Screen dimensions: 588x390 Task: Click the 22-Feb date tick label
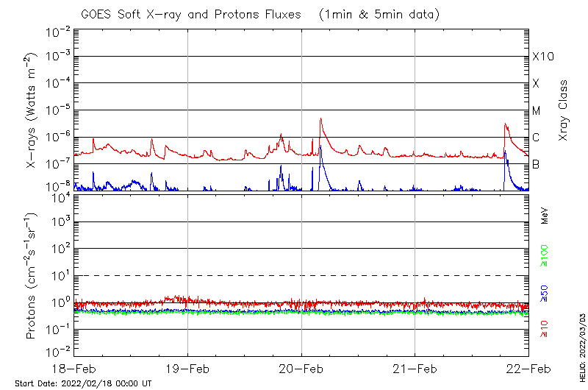pos(528,369)
